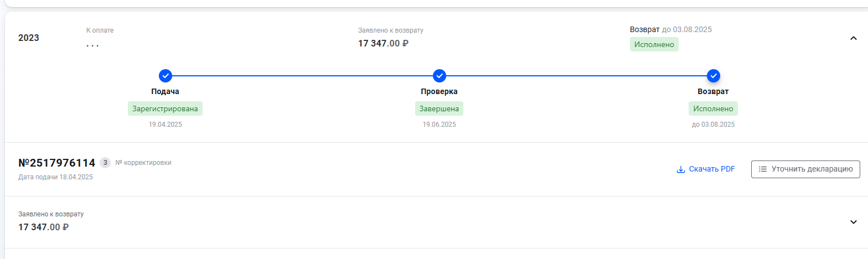Click the download icon next to Скачать PDF
This screenshot has width=868, height=259.
(x=681, y=169)
